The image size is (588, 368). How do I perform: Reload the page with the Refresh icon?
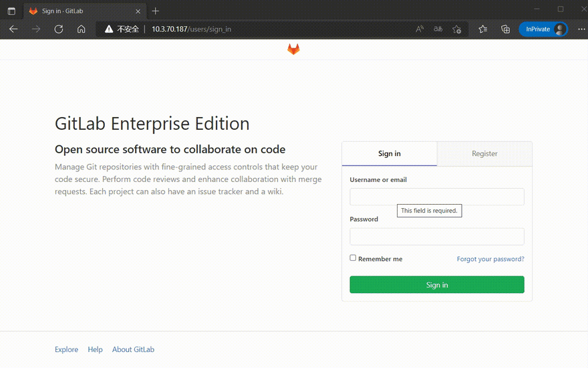(59, 29)
